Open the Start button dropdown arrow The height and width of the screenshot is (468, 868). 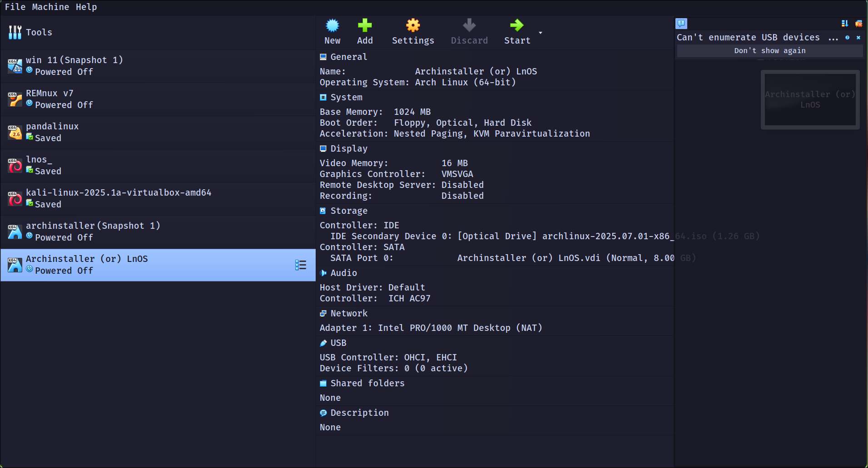(x=541, y=33)
